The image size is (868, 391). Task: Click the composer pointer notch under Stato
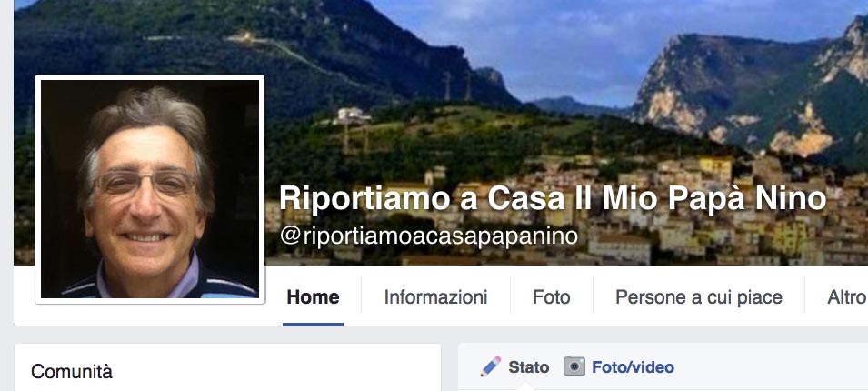(x=528, y=387)
